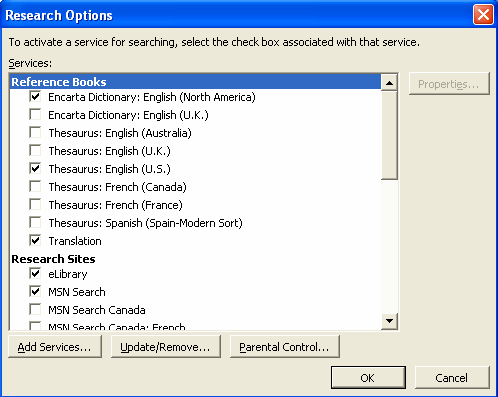Screen dimensions: 498x397
Task: Dismiss dialog with Cancel button
Action: [452, 378]
